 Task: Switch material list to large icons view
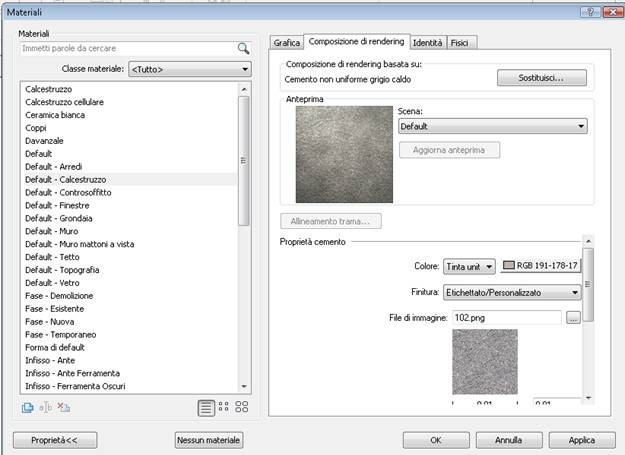point(241,407)
